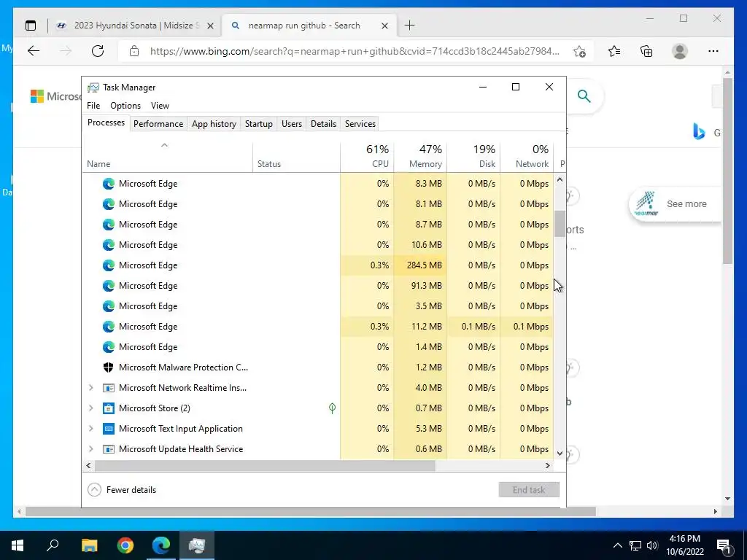Click the Microsoft Update Health Service icon

(109, 449)
